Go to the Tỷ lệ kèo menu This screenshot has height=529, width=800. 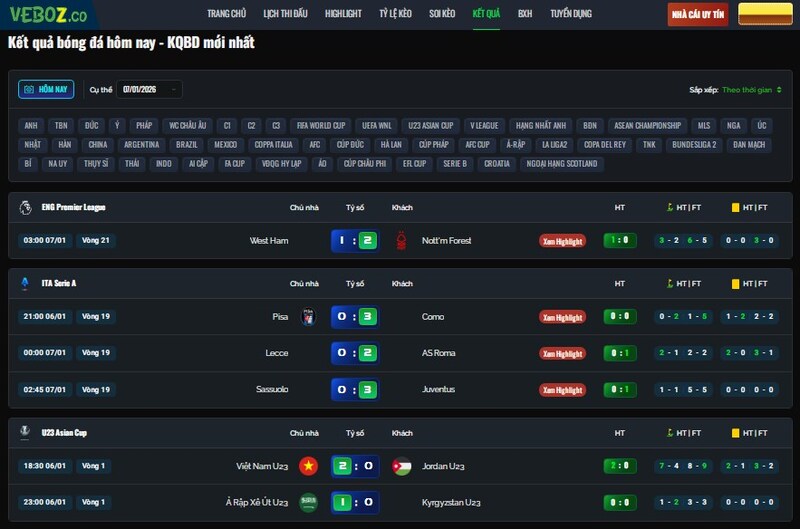(395, 14)
